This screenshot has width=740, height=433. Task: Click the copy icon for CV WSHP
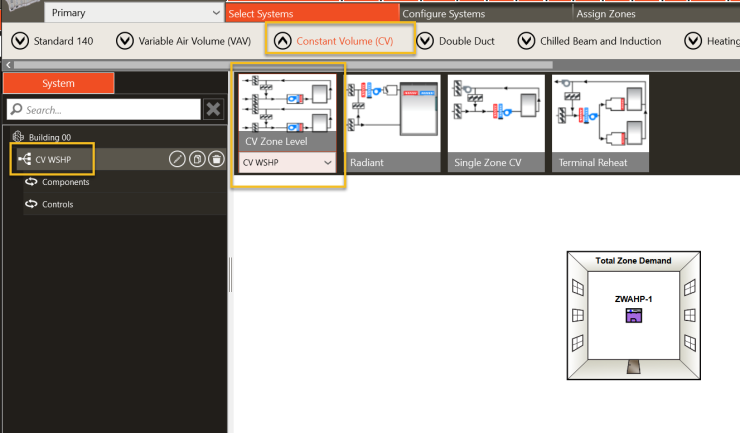197,160
